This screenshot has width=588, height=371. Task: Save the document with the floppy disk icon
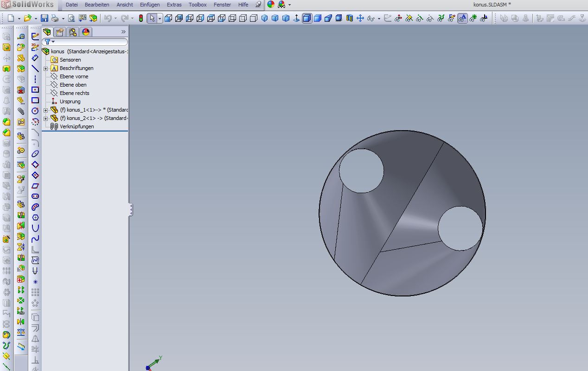(45, 19)
